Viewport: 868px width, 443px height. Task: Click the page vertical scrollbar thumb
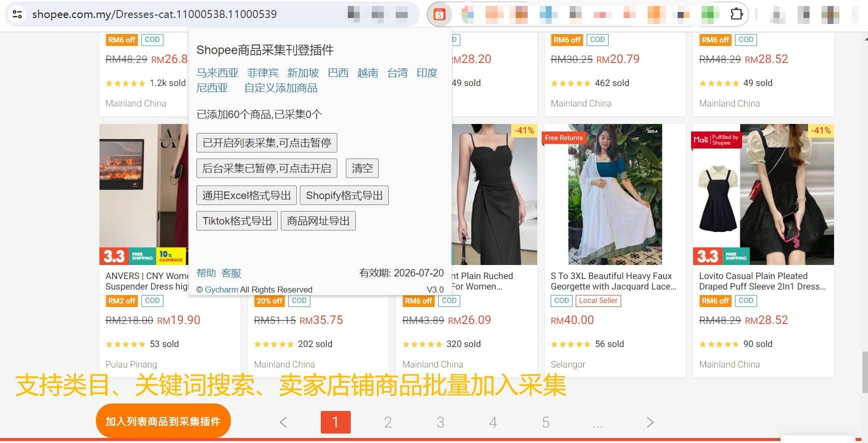[865, 372]
